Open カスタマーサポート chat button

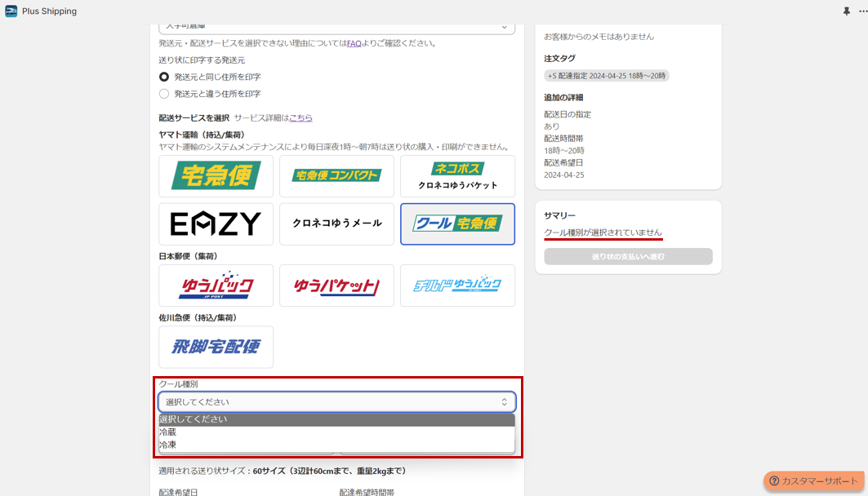click(x=814, y=481)
